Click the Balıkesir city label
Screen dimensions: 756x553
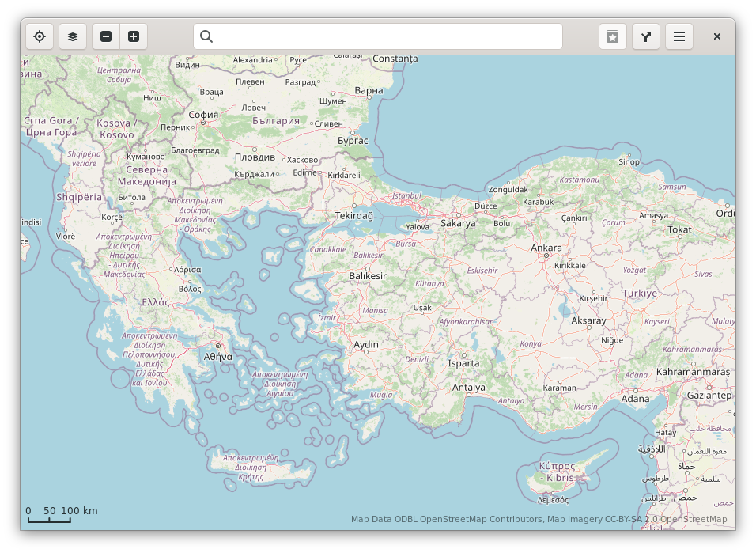point(368,275)
